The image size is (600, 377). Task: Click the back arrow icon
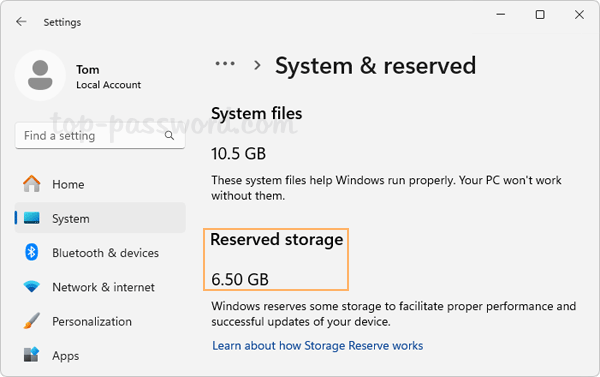coord(21,22)
